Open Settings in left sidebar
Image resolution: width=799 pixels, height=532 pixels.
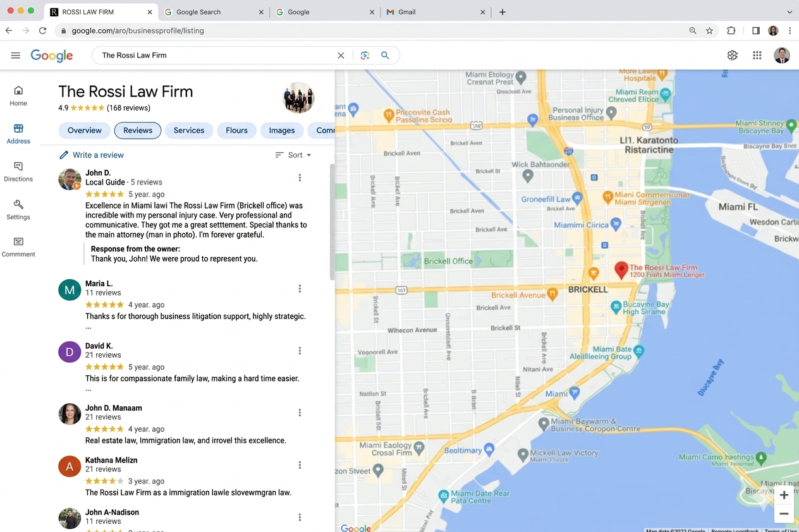[x=18, y=210]
